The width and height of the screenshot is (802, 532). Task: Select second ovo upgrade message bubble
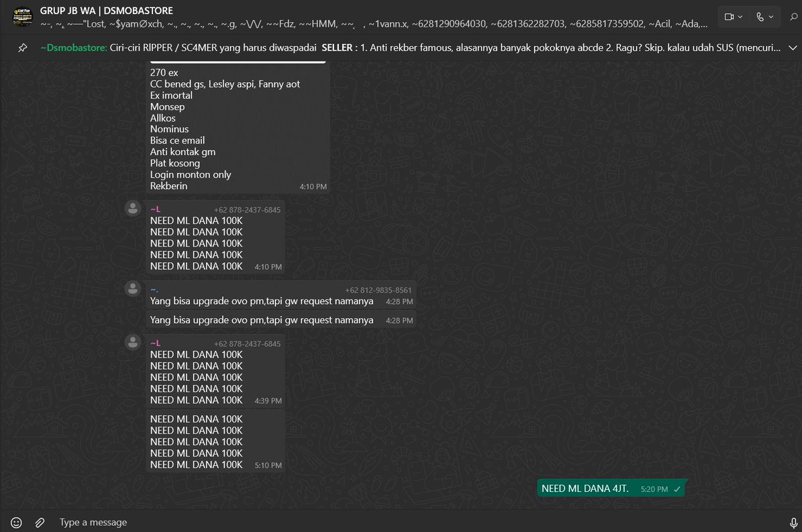point(281,319)
